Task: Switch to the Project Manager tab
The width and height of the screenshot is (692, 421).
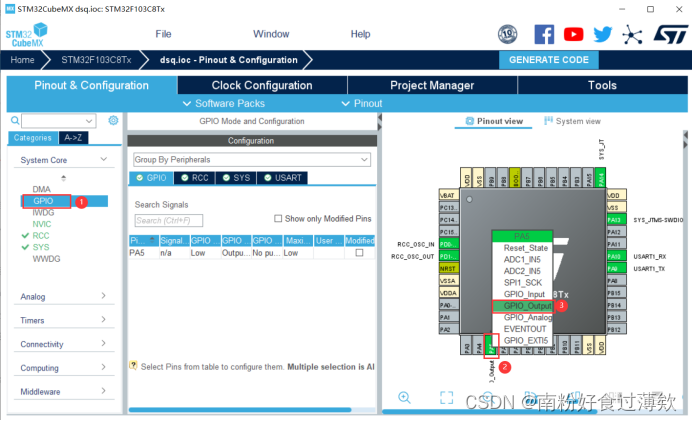Action: [432, 85]
